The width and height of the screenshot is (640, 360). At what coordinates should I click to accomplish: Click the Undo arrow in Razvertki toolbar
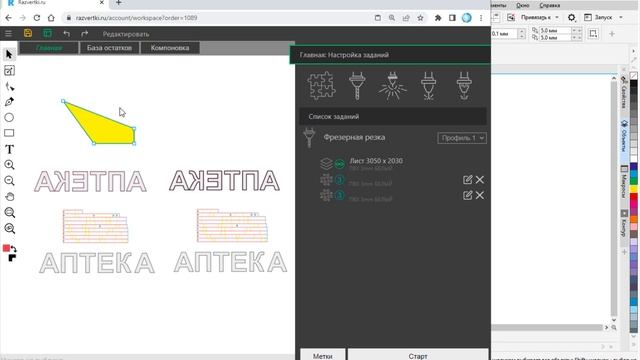coord(67,33)
